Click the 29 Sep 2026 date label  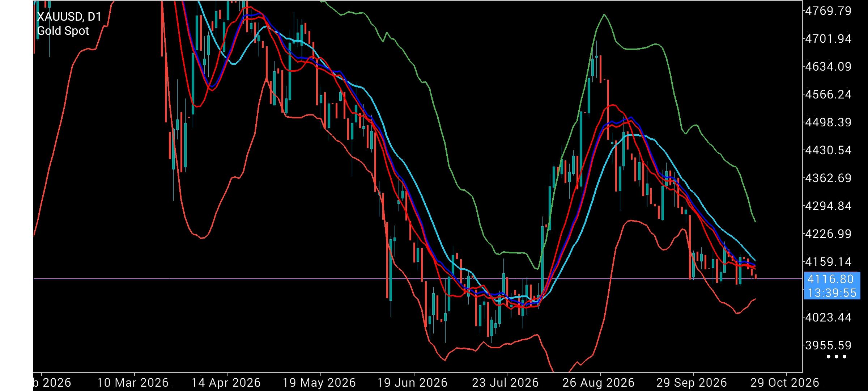tap(692, 383)
